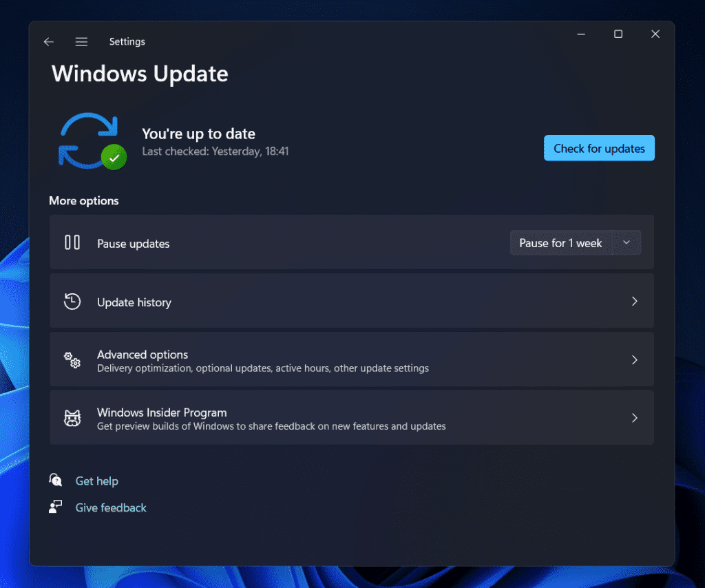Click the back arrow button
This screenshot has width=705, height=588.
48,41
